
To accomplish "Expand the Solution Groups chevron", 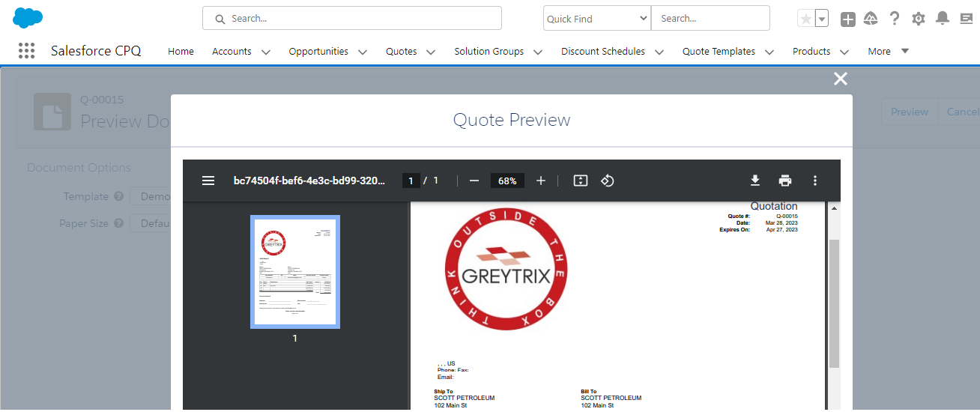I will pos(538,52).
